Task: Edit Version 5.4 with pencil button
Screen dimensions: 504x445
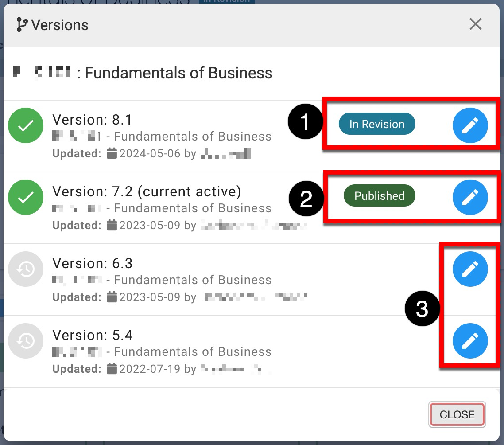Action: point(470,341)
